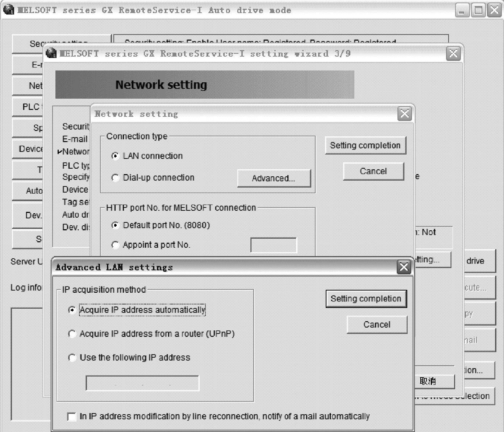504x432 pixels.
Task: Click the Auto button in the main window
Action: [28, 191]
